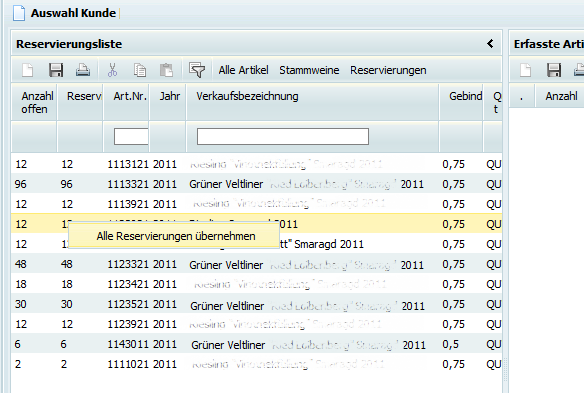Click the 'Smaragd 2011' text below the context menu
Viewport: 584px width, 393px height.
[329, 244]
